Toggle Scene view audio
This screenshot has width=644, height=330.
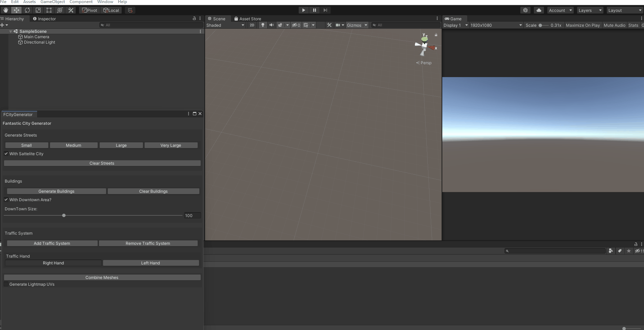[x=272, y=25]
